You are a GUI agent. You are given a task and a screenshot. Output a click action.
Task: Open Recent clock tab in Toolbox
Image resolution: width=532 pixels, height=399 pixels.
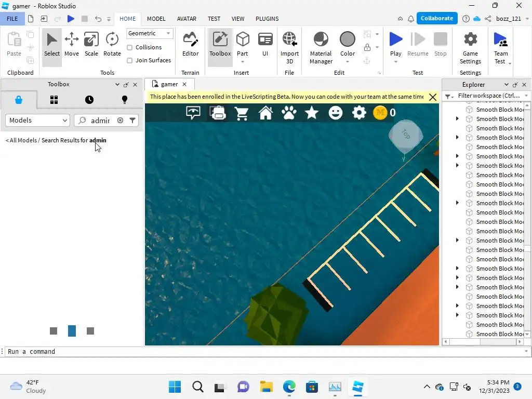[89, 100]
